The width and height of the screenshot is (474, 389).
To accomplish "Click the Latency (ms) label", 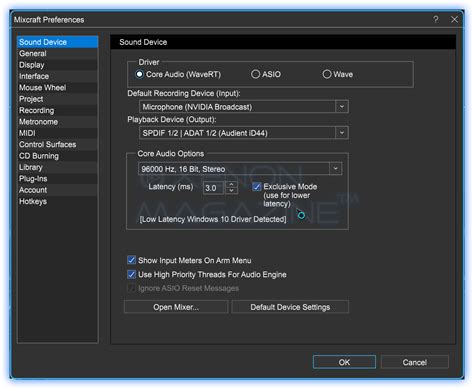I will click(x=171, y=187).
